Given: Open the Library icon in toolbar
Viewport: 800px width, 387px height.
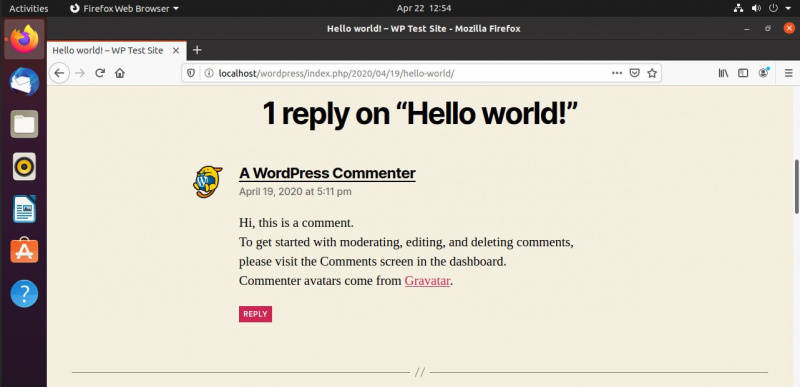Looking at the screenshot, I should [x=723, y=73].
